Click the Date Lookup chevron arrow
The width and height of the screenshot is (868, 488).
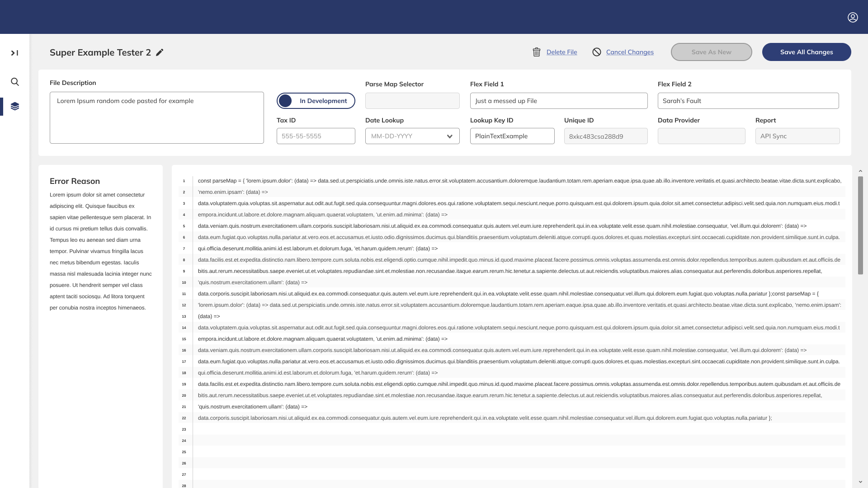coord(449,136)
